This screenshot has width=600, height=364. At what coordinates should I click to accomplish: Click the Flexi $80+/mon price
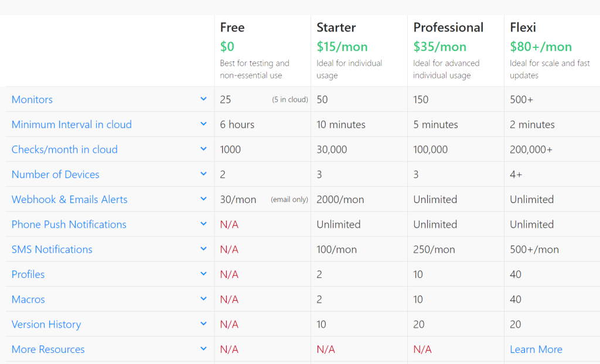540,46
